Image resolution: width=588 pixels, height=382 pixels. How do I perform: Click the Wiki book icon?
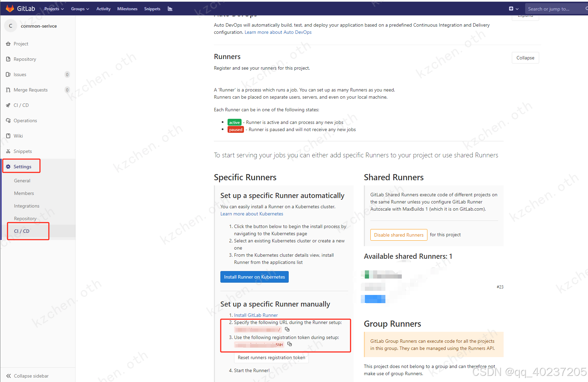click(8, 136)
